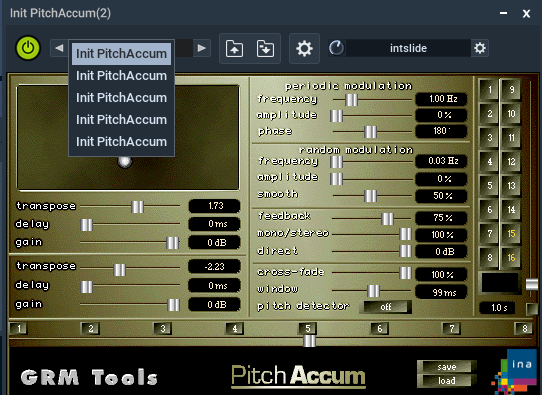Select preset memory button 6 in right grid
The height and width of the screenshot is (395, 542).
pos(489,209)
